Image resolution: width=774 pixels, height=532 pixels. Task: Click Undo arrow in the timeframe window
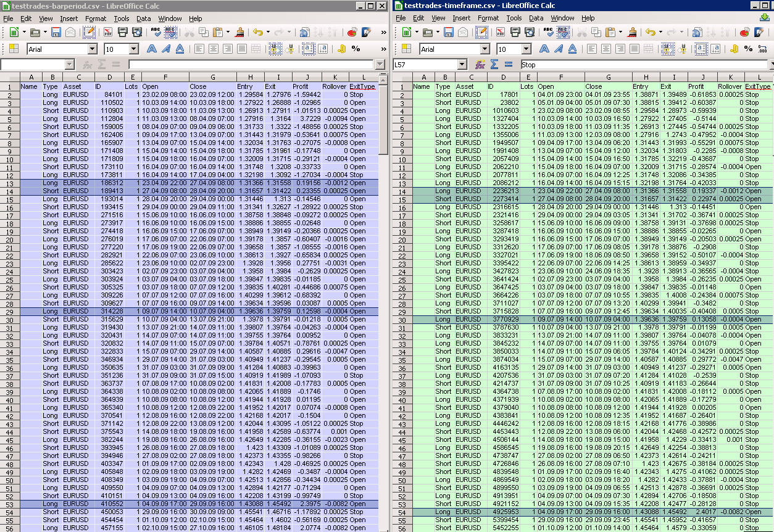(x=649, y=32)
